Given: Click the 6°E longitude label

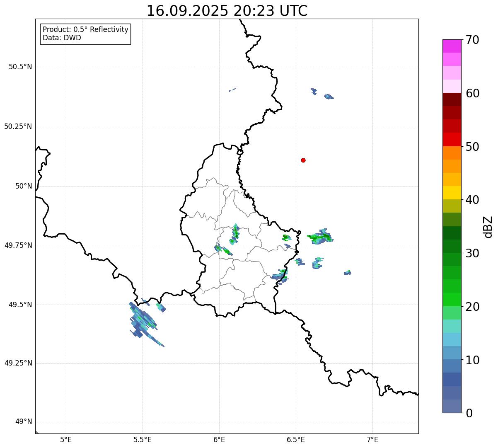Looking at the screenshot, I should [x=219, y=440].
